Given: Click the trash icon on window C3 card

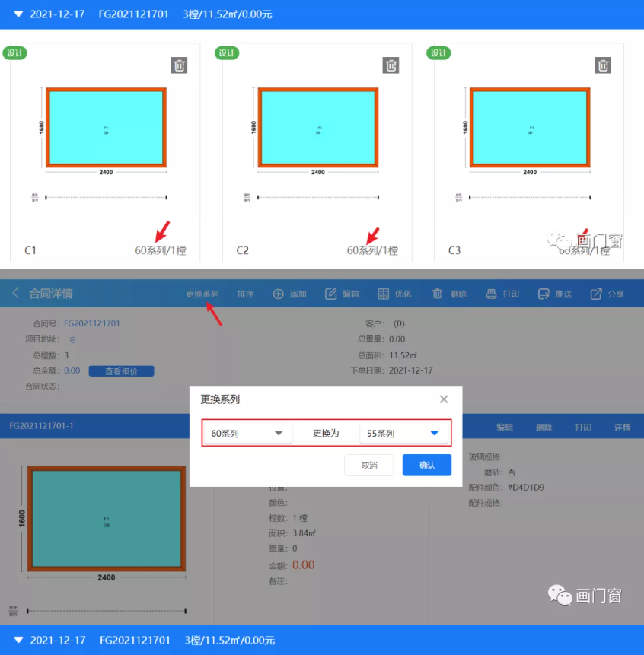Looking at the screenshot, I should click(603, 65).
